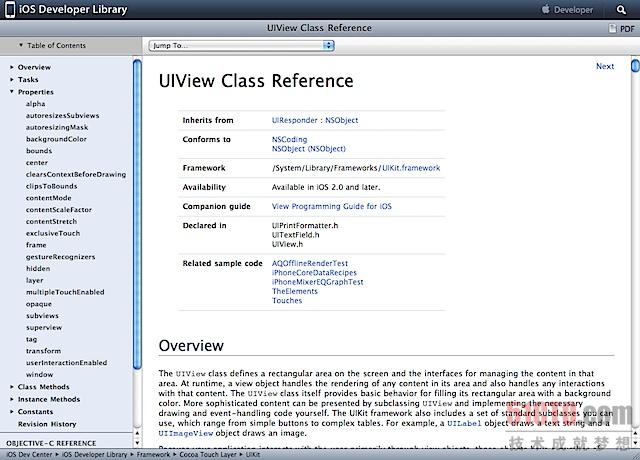Expand the Instance Methods section
The width and height of the screenshot is (640, 460).
pos(11,399)
